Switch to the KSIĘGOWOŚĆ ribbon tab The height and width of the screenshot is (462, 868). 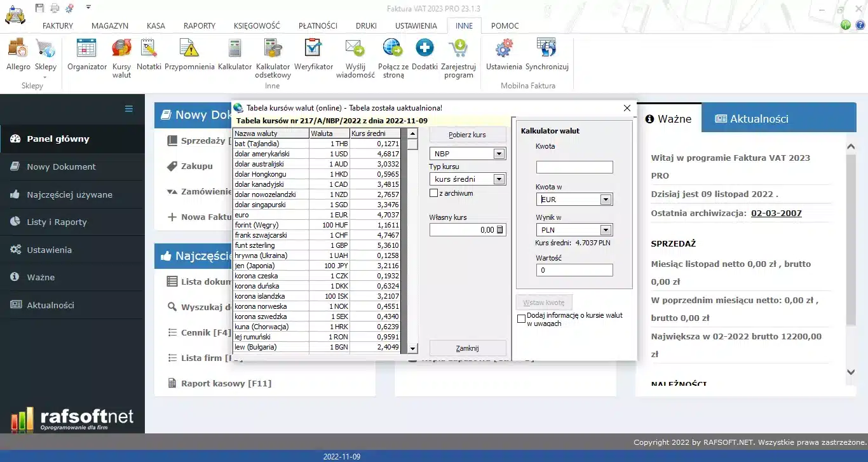tap(257, 26)
